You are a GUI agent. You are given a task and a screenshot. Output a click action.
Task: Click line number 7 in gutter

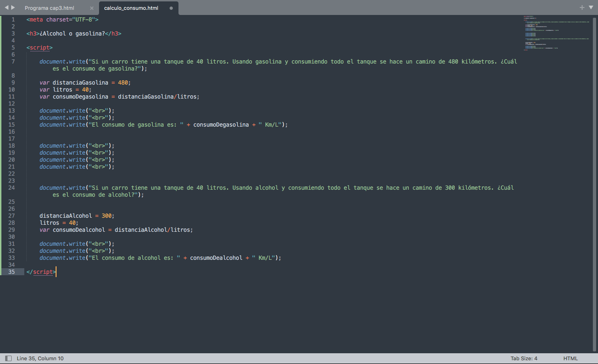[13, 62]
